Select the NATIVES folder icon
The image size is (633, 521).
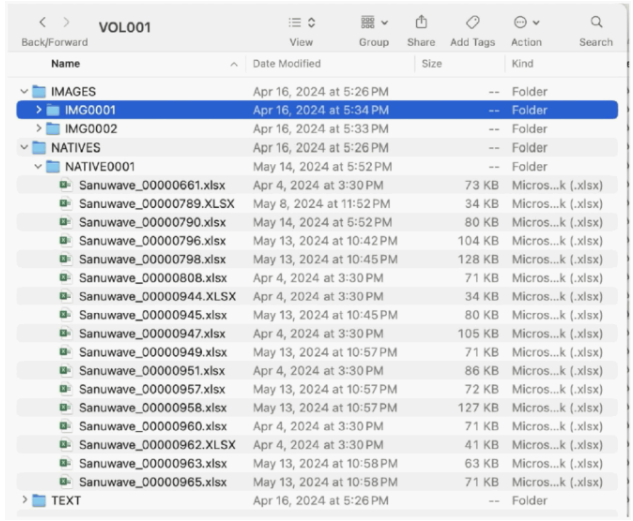39,147
